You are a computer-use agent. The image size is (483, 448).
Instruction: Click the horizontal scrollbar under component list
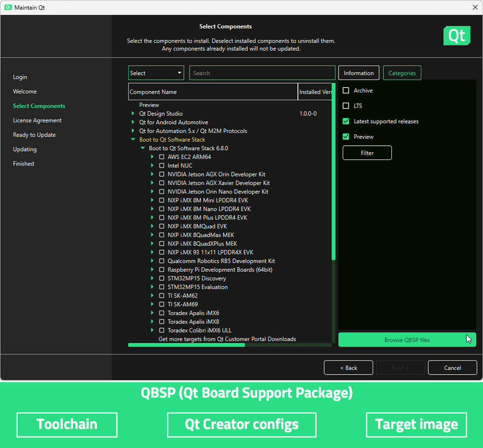coord(187,345)
